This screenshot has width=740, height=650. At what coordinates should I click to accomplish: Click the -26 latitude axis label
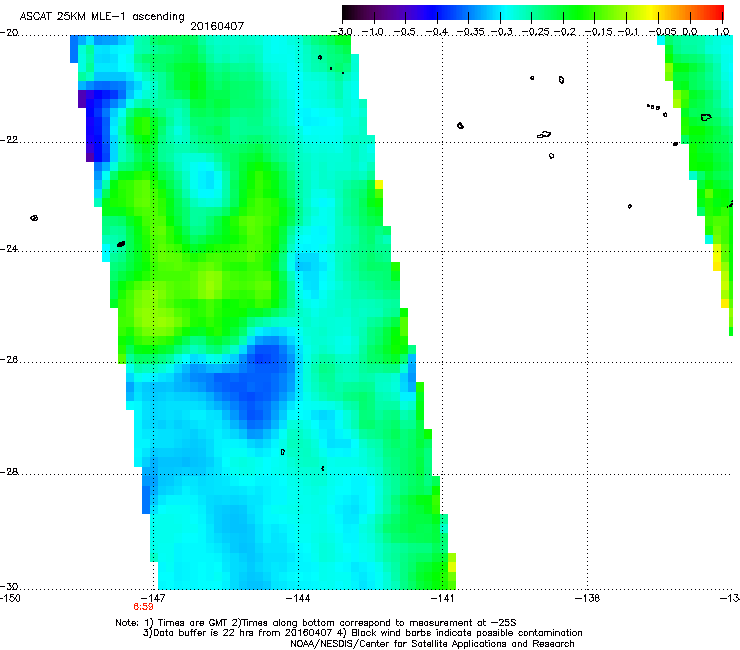pyautogui.click(x=9, y=360)
